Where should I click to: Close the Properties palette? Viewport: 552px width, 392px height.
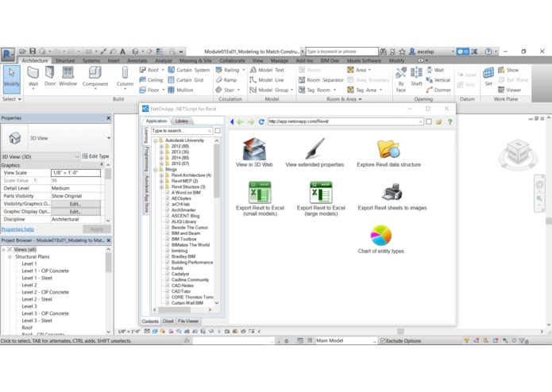coord(109,118)
